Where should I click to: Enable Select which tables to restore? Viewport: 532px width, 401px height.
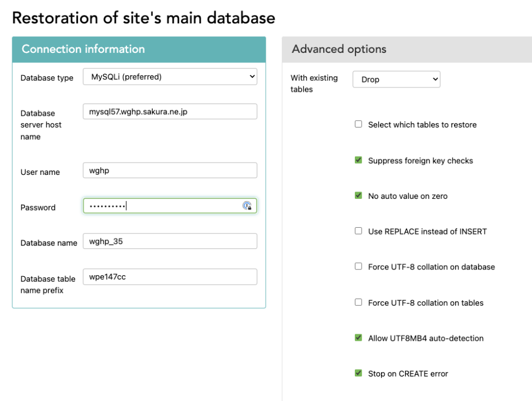[358, 124]
